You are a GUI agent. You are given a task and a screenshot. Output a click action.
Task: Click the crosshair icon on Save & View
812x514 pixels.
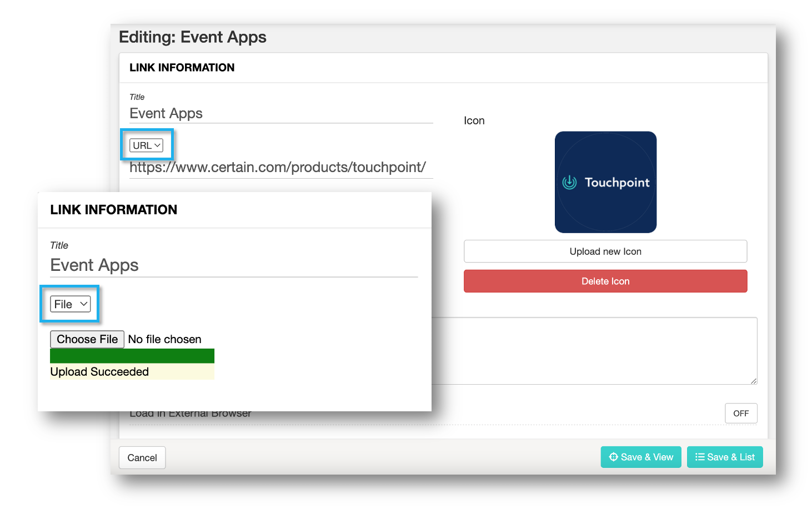[x=613, y=457]
